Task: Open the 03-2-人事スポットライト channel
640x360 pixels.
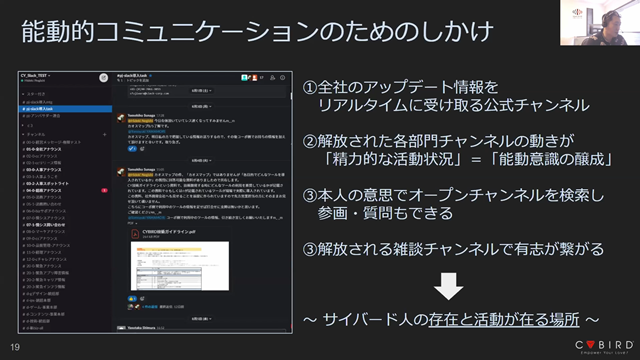Action: tap(45, 184)
